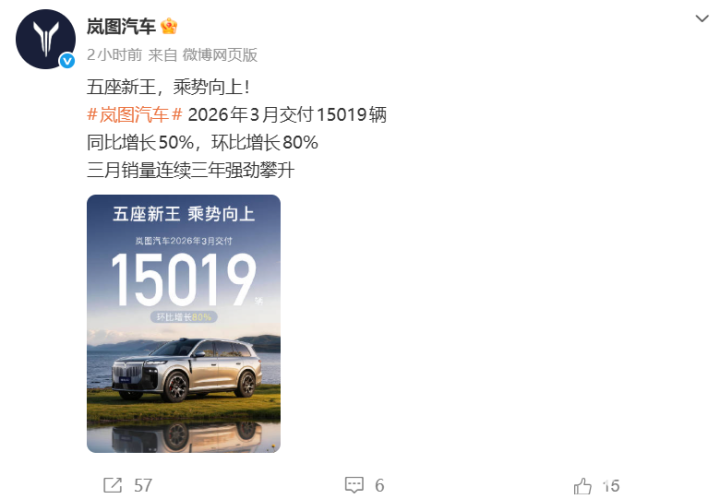This screenshot has height=499, width=720.
Task: Like the post with thumbs-up icon
Action: pyautogui.click(x=583, y=486)
